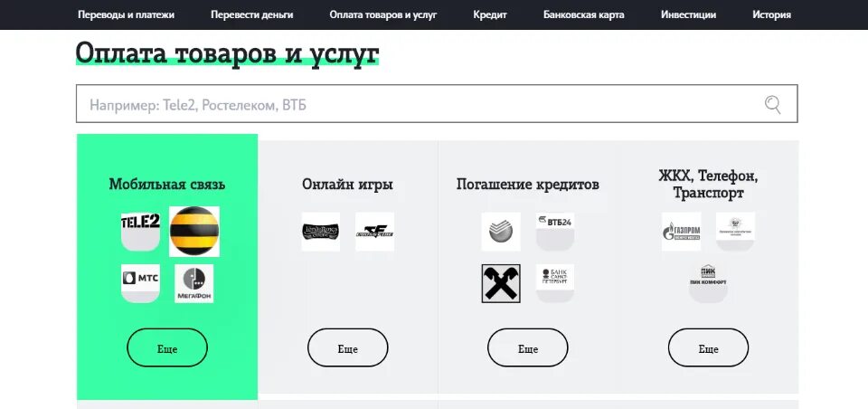Click the Погашение кредитов heading
The width and height of the screenshot is (868, 409).
point(527,184)
